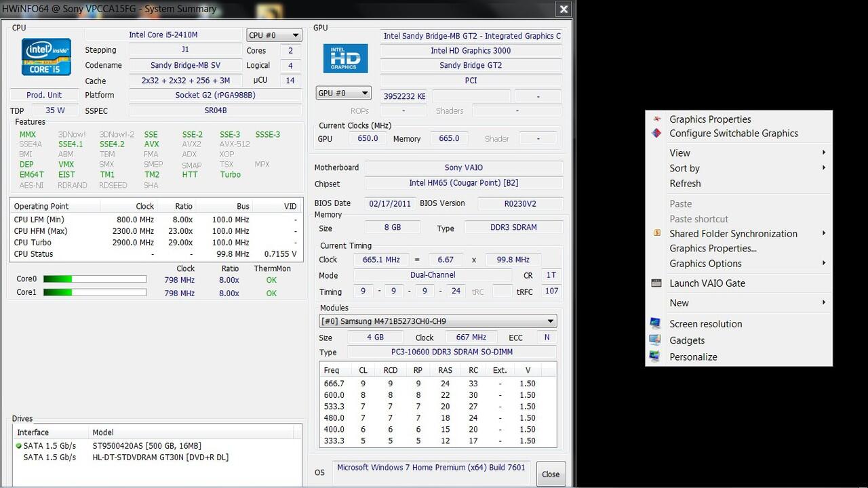Viewport: 868px width, 488px height.
Task: Click the Intel HD Graphics logo
Action: tap(345, 58)
